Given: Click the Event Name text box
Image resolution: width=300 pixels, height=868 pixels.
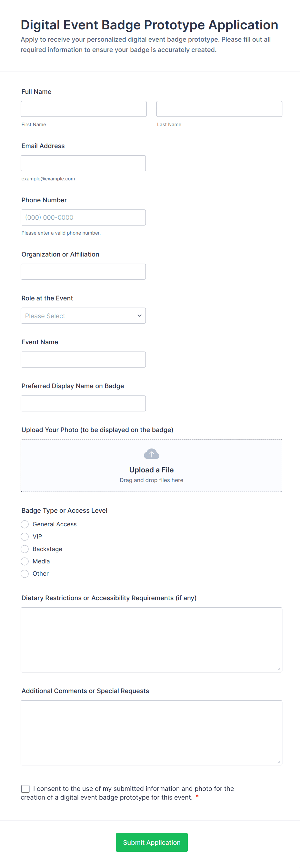Looking at the screenshot, I should click(83, 359).
